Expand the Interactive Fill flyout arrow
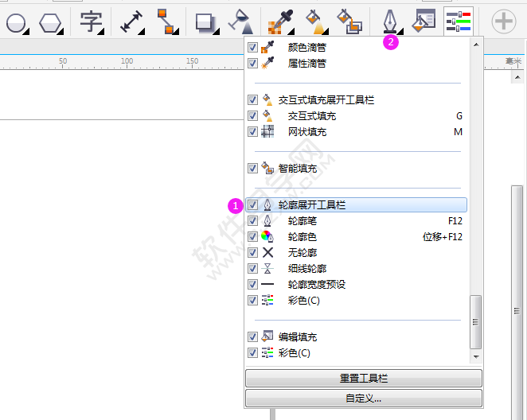 (326, 32)
